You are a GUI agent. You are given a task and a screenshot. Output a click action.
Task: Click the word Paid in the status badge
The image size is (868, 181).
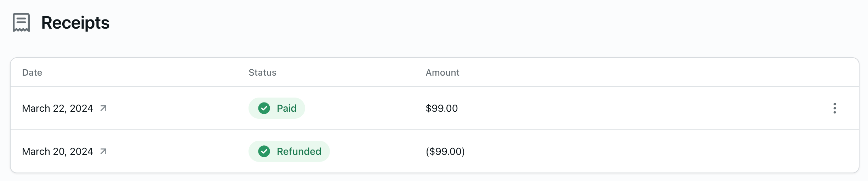pyautogui.click(x=286, y=108)
